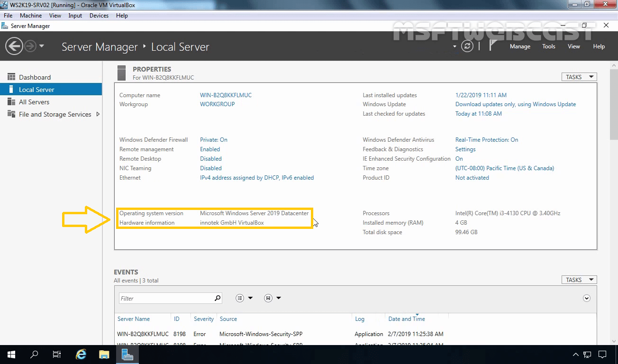618x364 pixels.
Task: Open VirtualBox Machine menu
Action: point(31,16)
